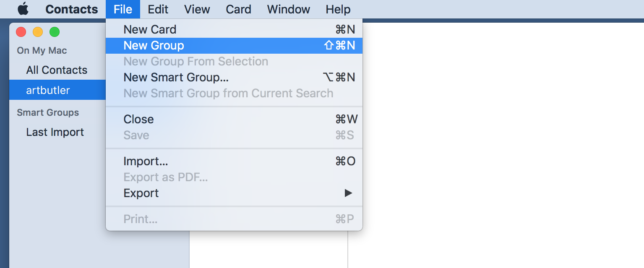This screenshot has height=268, width=644.
Task: Open the Apple menu icon
Action: click(23, 9)
